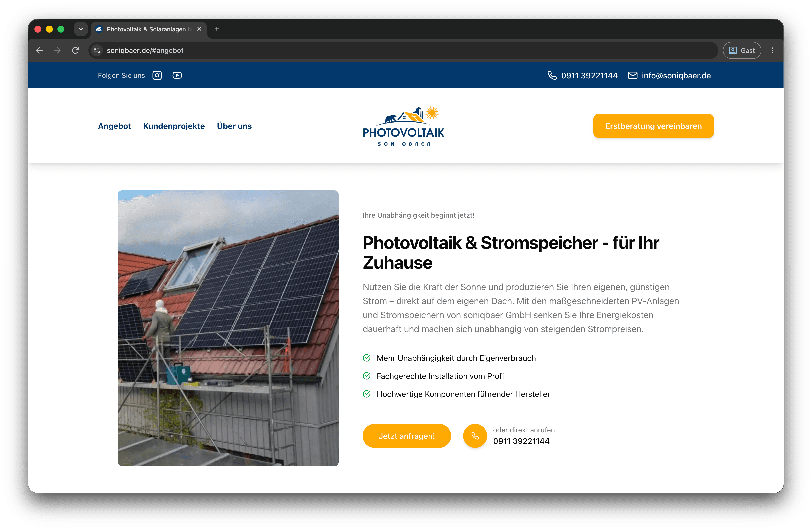Viewport: 812px width, 530px height.
Task: Click the browser forward arrow
Action: [57, 50]
